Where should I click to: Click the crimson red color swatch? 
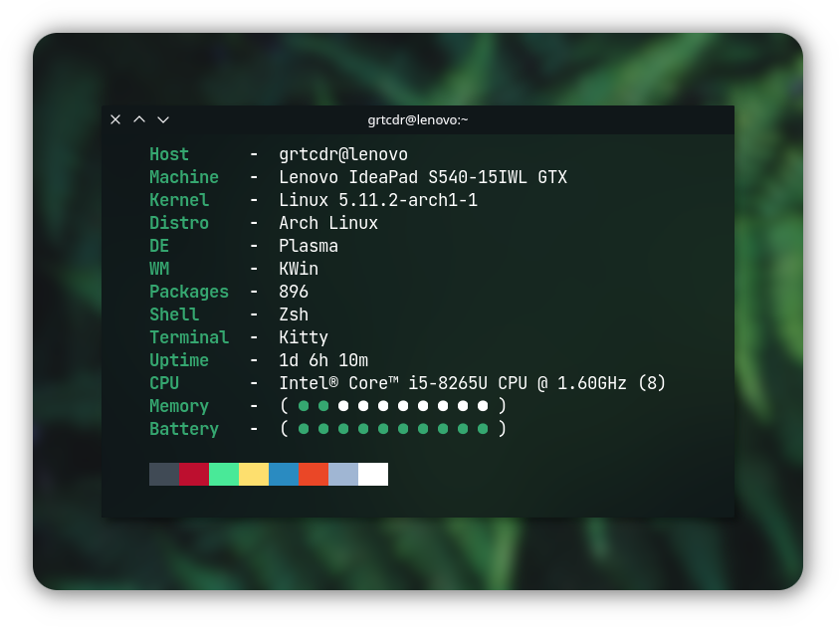[194, 475]
